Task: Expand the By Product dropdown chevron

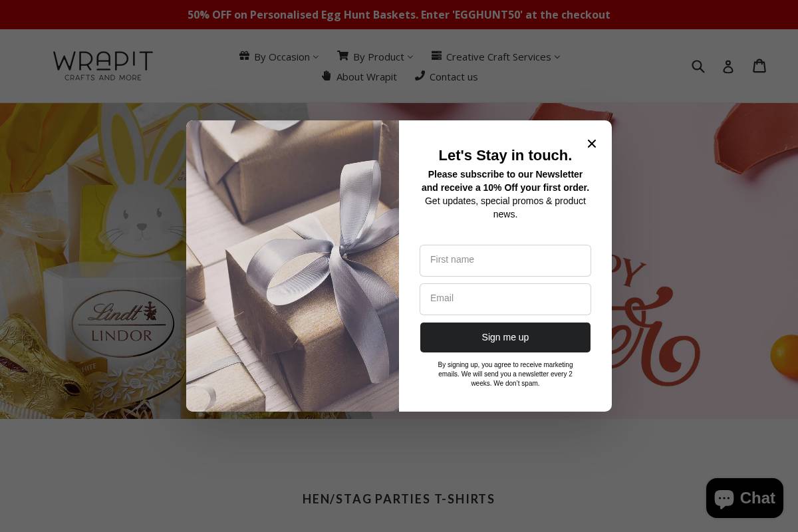Action: pyautogui.click(x=410, y=57)
